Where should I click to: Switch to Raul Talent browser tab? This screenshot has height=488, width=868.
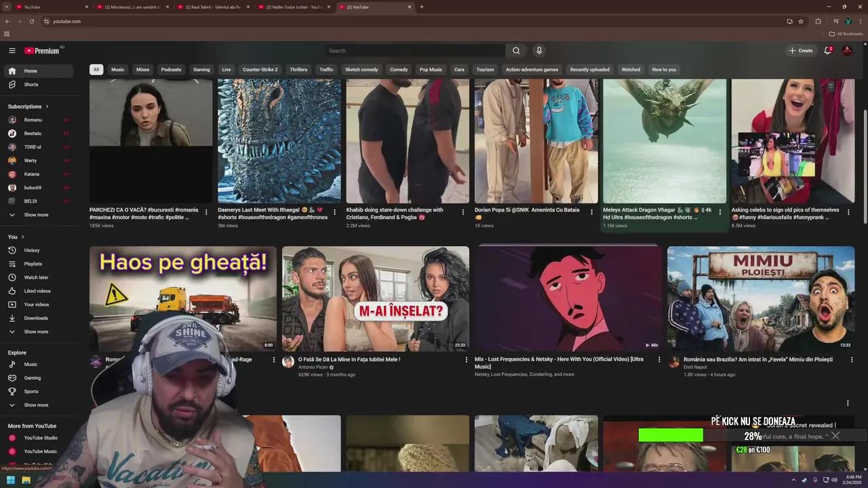(214, 7)
